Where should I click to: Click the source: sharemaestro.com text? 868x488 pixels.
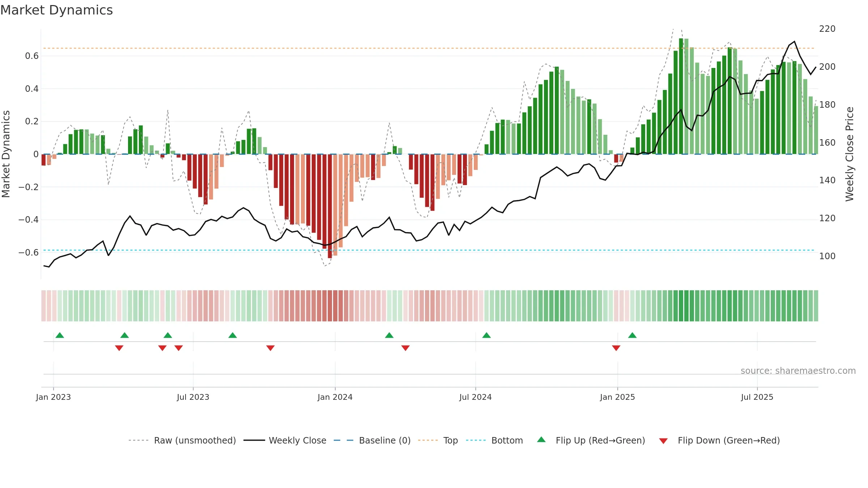point(798,371)
